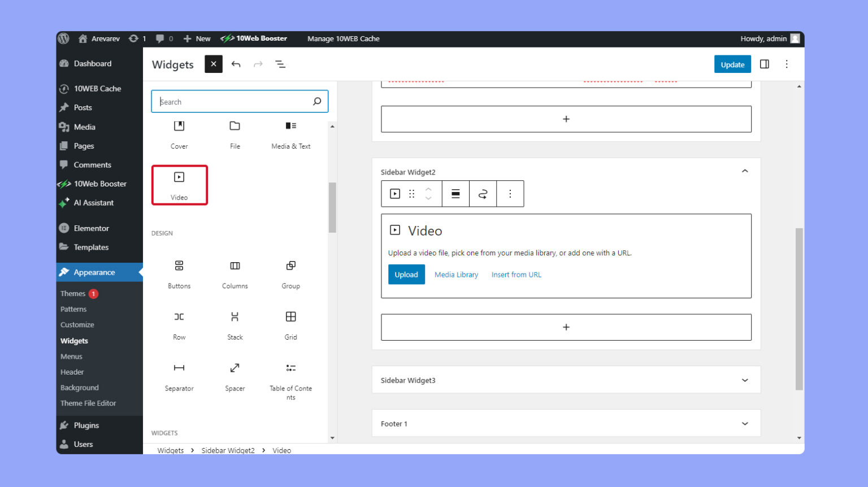Select the Table of Contents block icon
The width and height of the screenshot is (868, 487).
[x=290, y=368]
